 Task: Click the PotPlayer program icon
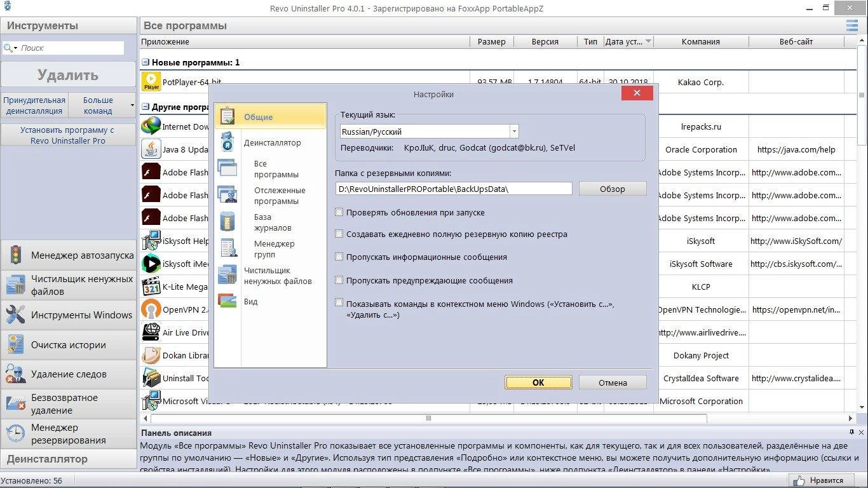click(x=151, y=82)
